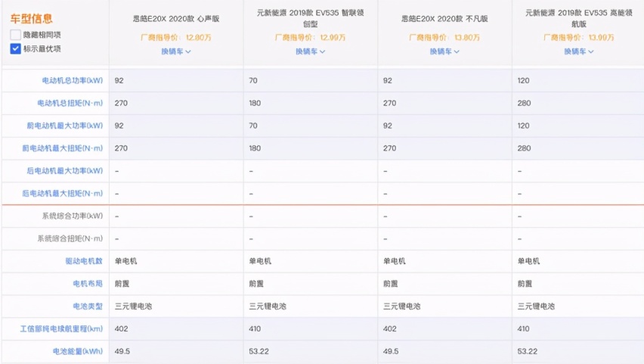Select total motor power value 120 in last column
Viewport: 644px width, 364px height.
[x=523, y=81]
